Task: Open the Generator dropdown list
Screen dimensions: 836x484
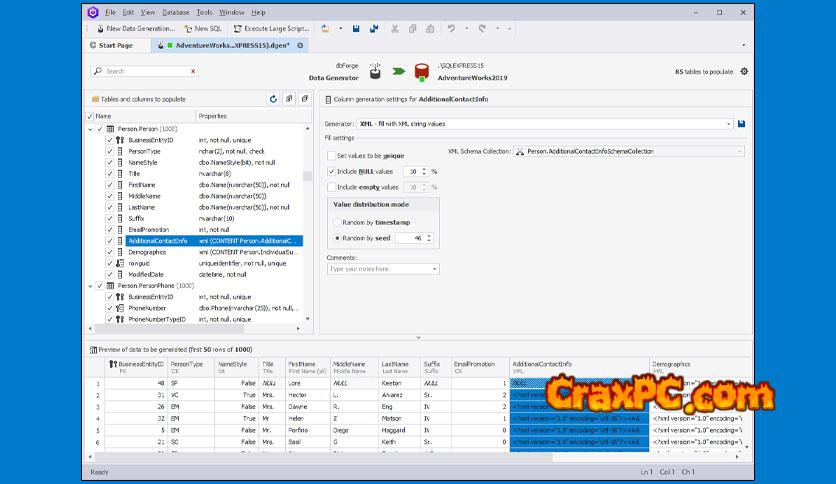Action: tap(728, 124)
